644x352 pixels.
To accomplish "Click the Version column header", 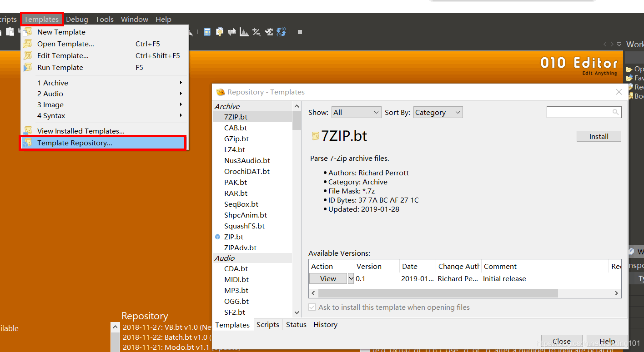I will pyautogui.click(x=376, y=266).
